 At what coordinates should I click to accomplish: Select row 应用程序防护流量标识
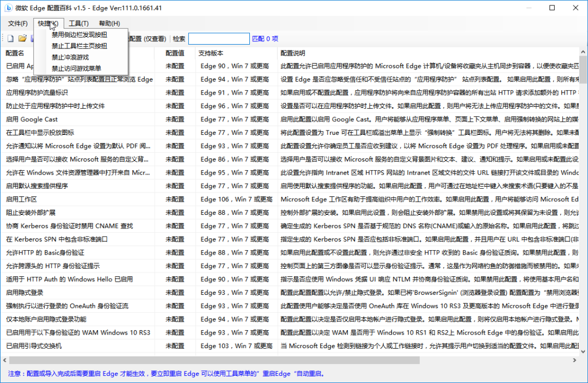(290, 92)
